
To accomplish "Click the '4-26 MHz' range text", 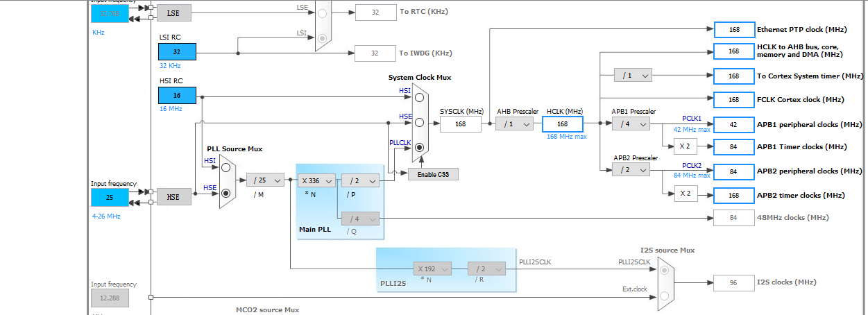I will [x=106, y=216].
